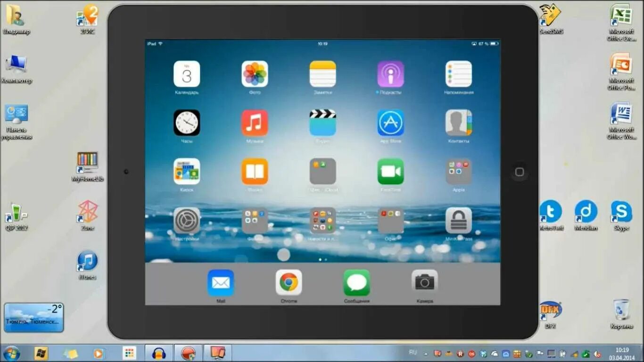Open the Киоск newsstand app
Screen dimensions: 644x362
click(x=187, y=171)
